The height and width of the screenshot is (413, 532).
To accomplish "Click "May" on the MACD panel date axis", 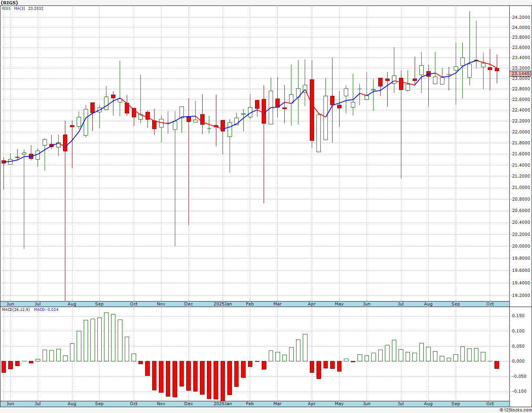I will 339,404.
